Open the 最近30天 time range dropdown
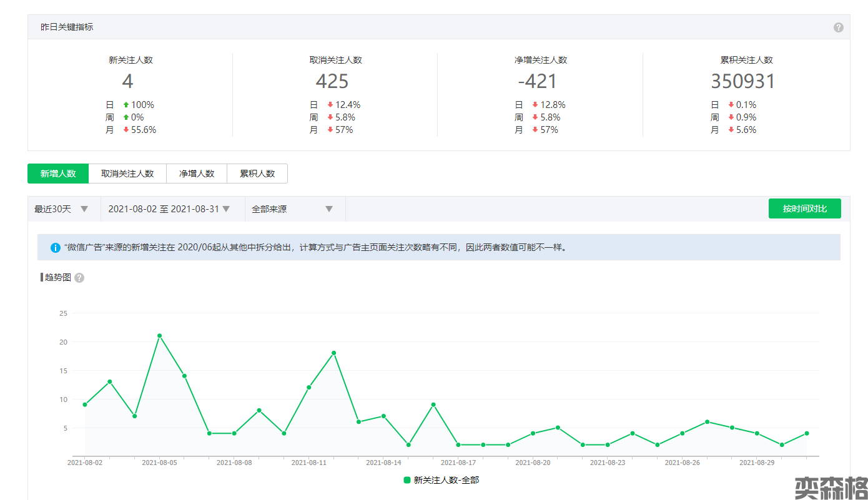This screenshot has width=868, height=500. (62, 209)
